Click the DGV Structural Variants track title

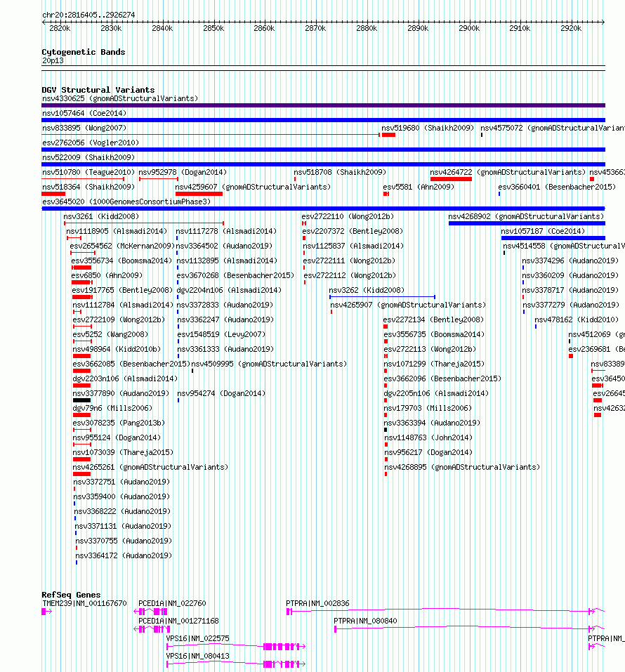pos(98,90)
